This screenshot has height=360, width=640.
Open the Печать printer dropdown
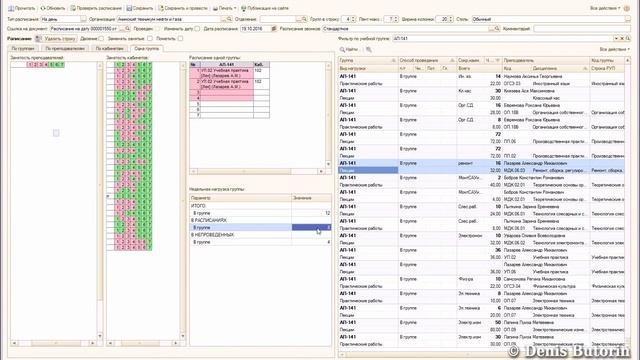[x=224, y=8]
